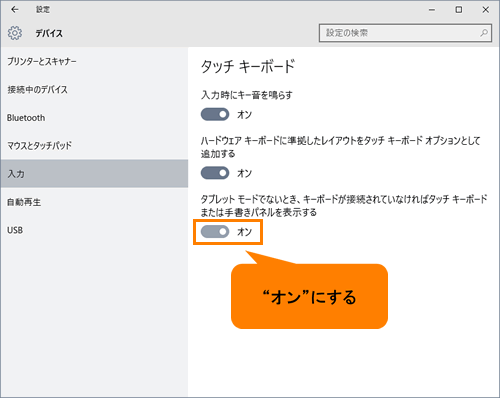Screen dimensions: 500x398
Task: Click the back arrow in title bar
Action: (x=15, y=10)
